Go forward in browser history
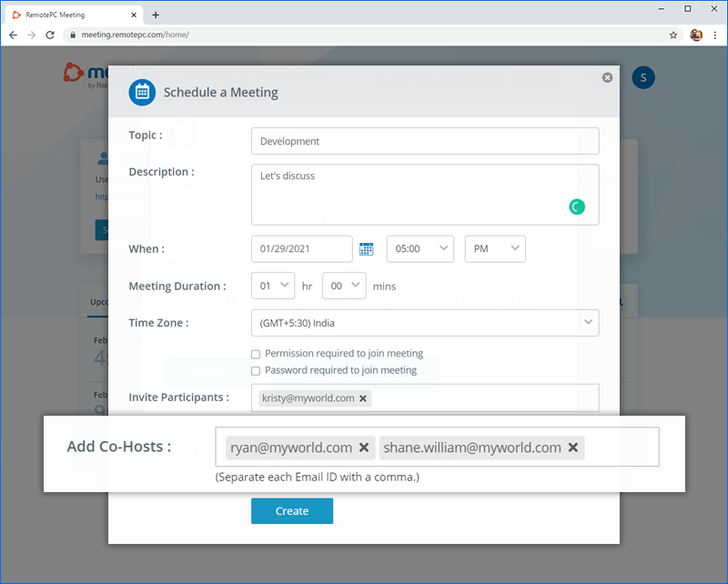Image resolution: width=728 pixels, height=584 pixels. click(31, 35)
